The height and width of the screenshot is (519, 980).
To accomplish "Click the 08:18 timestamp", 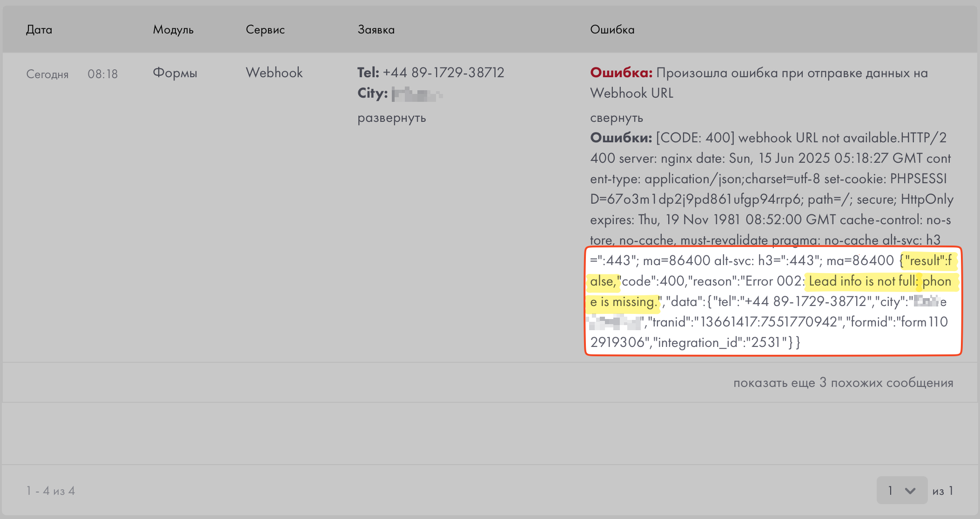I will pyautogui.click(x=102, y=74).
